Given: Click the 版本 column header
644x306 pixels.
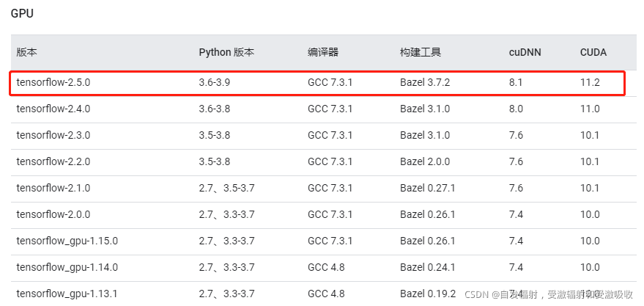Looking at the screenshot, I should click(x=26, y=52).
